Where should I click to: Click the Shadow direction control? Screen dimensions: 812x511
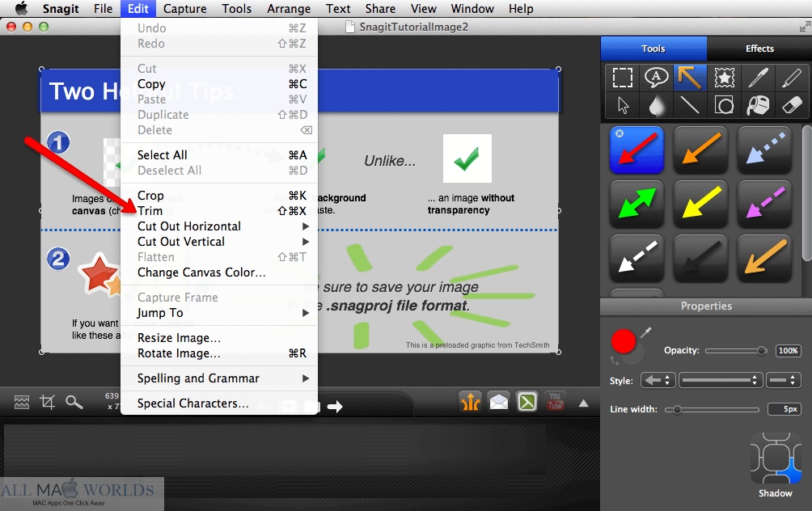point(776,458)
